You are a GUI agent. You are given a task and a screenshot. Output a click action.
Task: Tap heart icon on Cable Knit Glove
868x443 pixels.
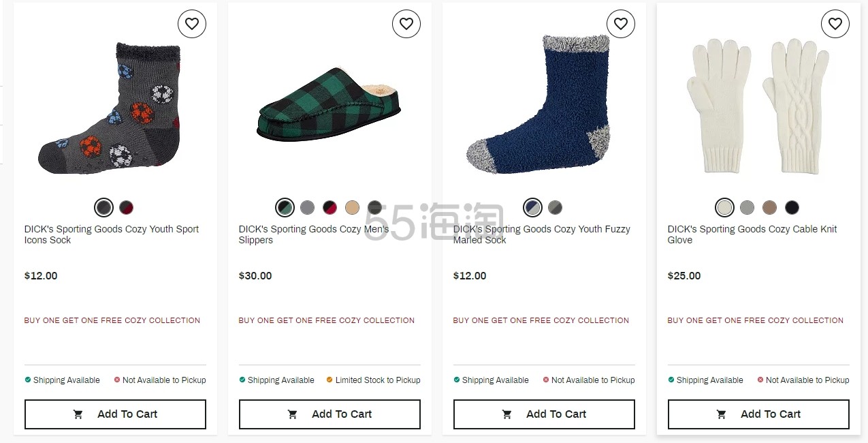pos(835,24)
